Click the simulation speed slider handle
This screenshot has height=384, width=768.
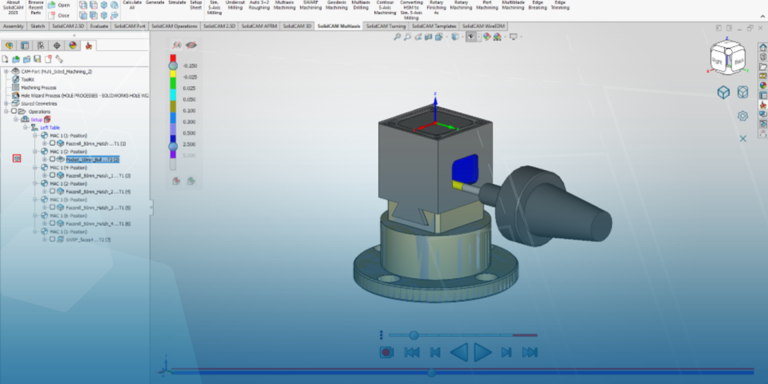coord(414,336)
